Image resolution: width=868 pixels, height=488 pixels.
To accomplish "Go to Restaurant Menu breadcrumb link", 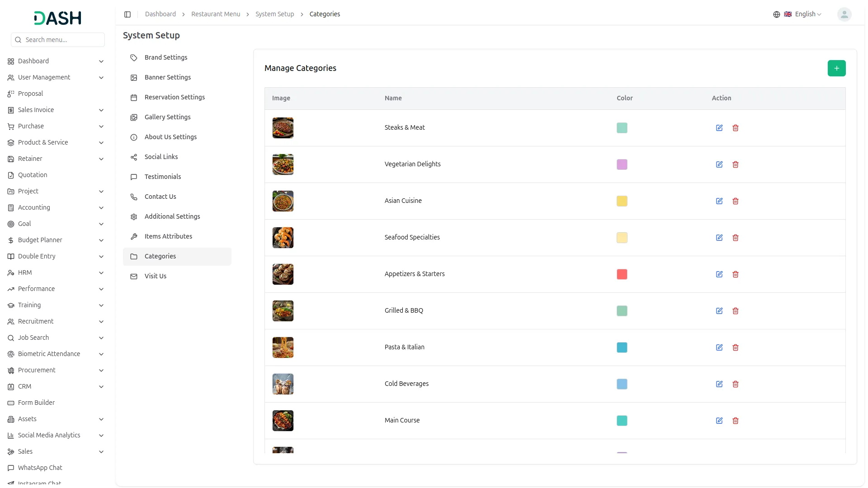I will point(216,14).
